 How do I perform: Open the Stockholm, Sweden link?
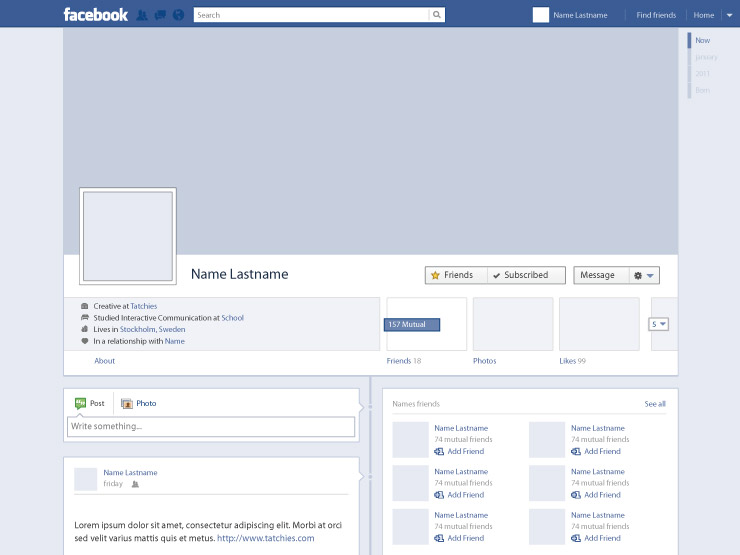click(152, 329)
